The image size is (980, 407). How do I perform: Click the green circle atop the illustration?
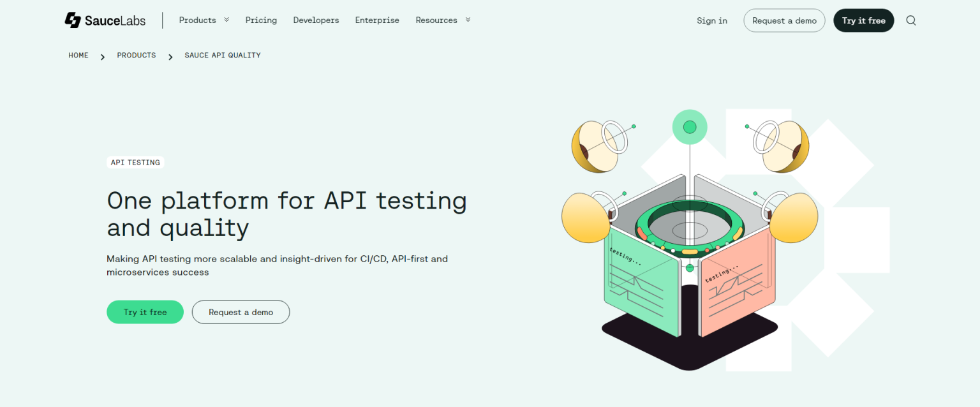click(690, 127)
